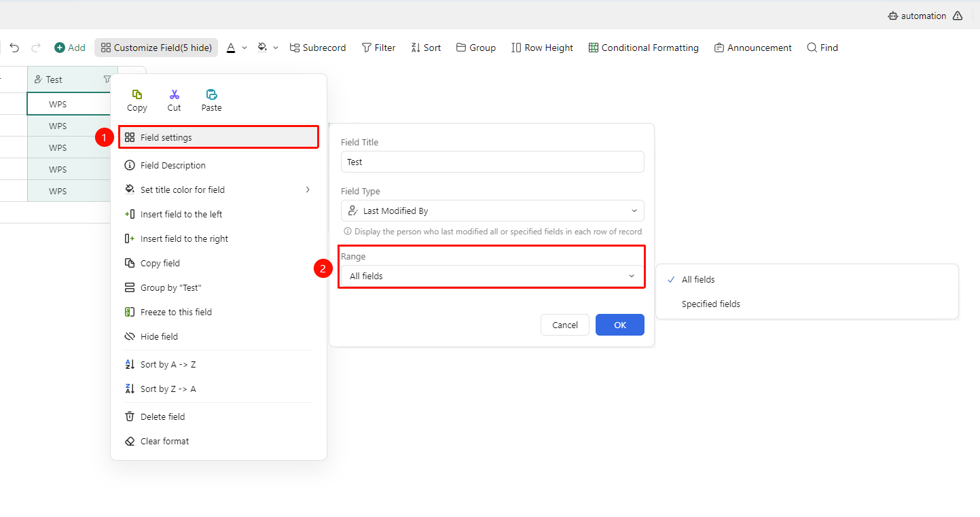Image resolution: width=980 pixels, height=517 pixels.
Task: Click the Field Title input box
Action: 492,162
